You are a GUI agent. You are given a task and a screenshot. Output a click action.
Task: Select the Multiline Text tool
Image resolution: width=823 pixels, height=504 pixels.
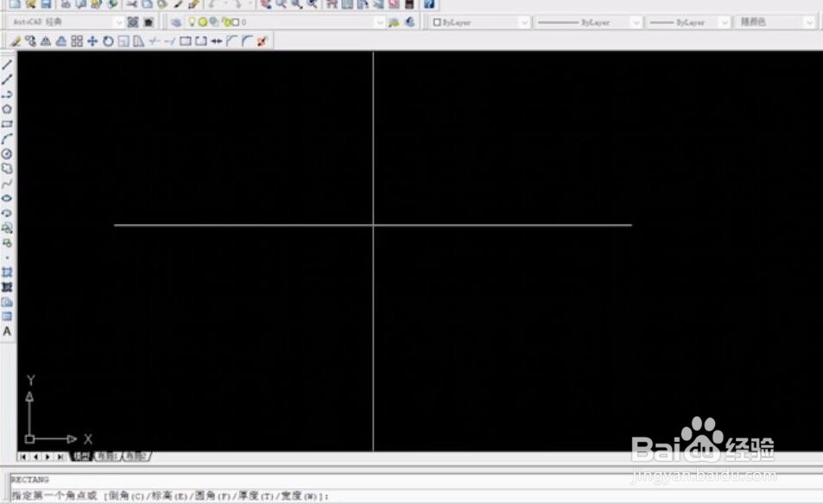(7, 331)
